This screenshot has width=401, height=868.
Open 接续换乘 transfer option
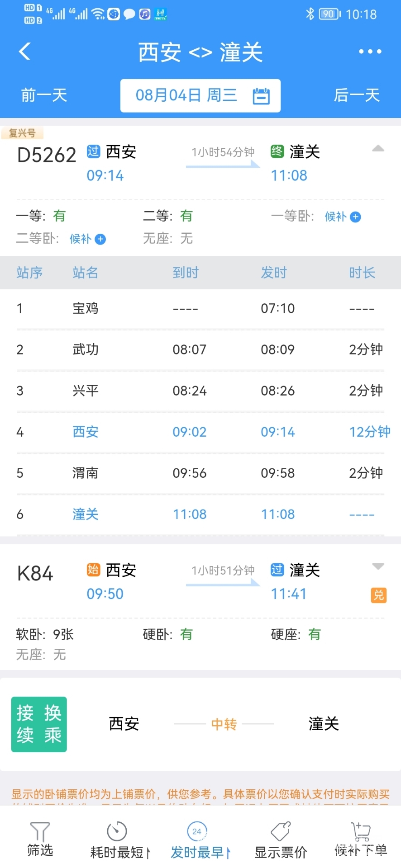[39, 724]
